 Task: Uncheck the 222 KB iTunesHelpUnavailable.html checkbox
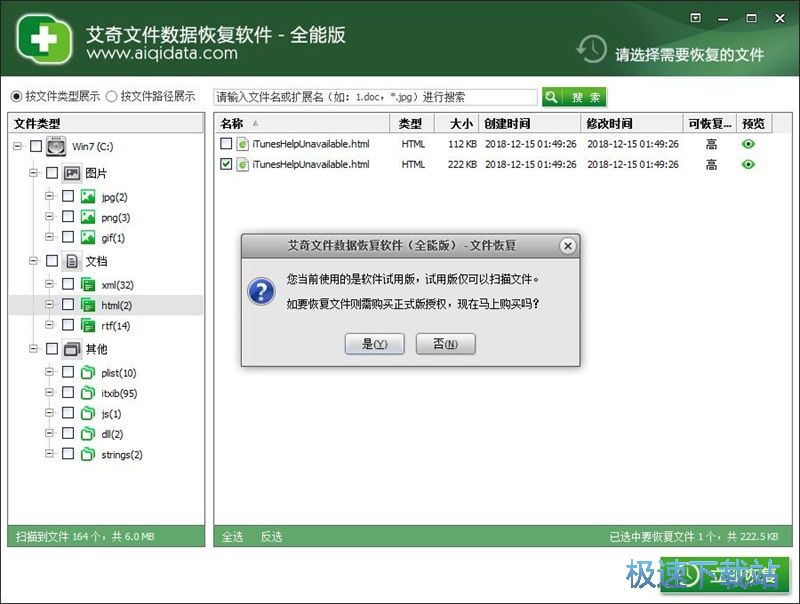coord(226,164)
